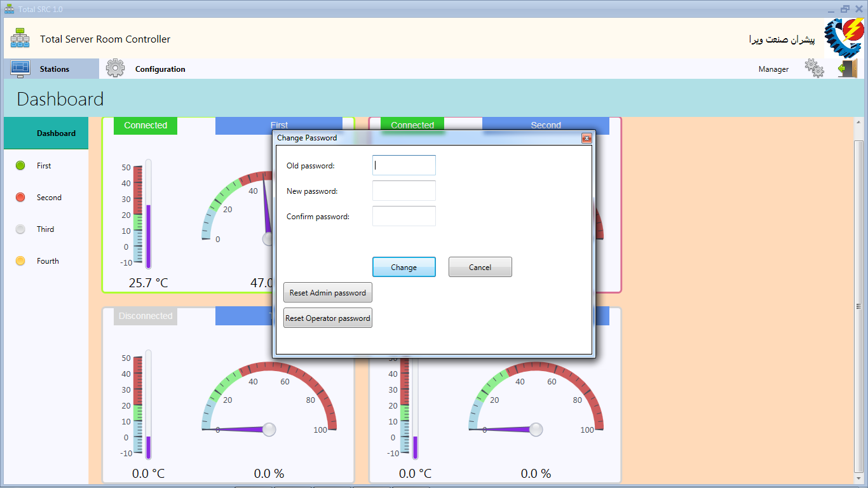This screenshot has width=868, height=488.
Task: Select the First station in sidebar
Action: (x=46, y=165)
